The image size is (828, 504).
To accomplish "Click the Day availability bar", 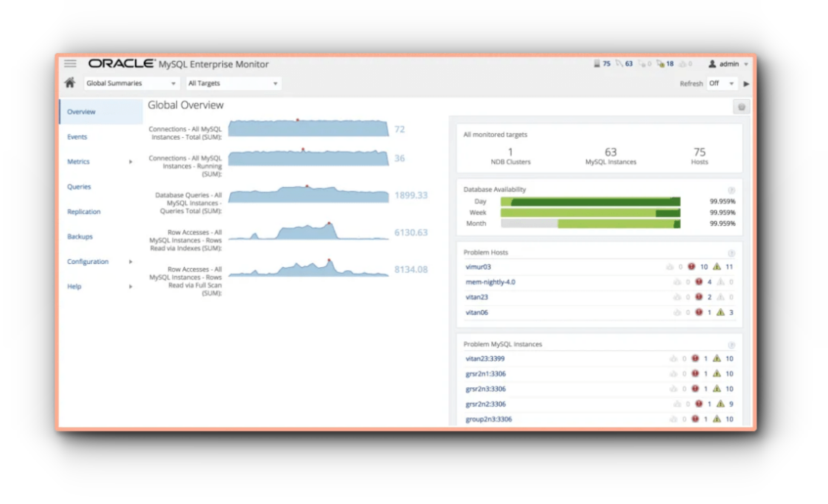I will pos(590,201).
